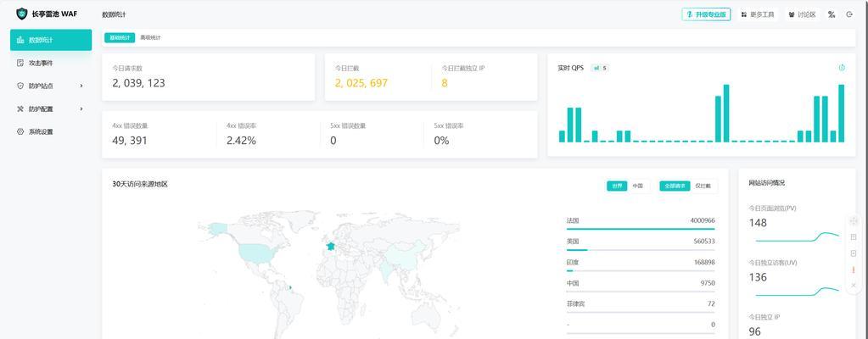This screenshot has height=339, width=868.
Task: Click the 印度 progress bar in region list
Action: click(641, 270)
